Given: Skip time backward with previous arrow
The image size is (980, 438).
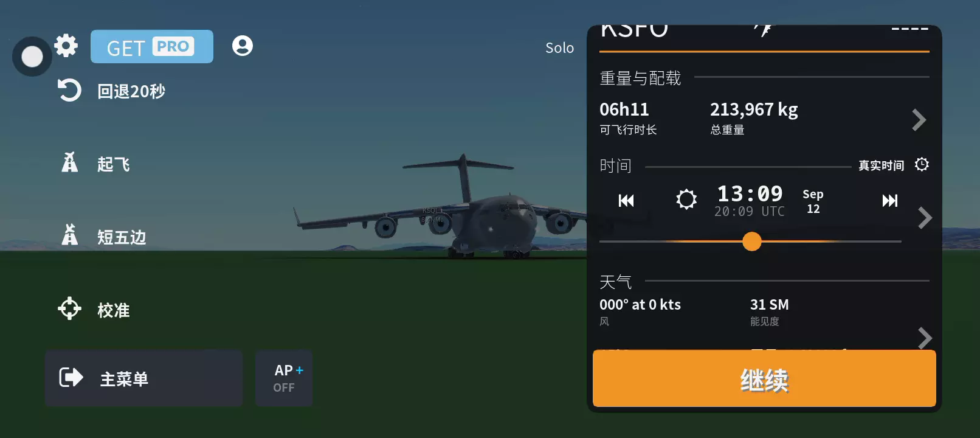Looking at the screenshot, I should tap(626, 201).
